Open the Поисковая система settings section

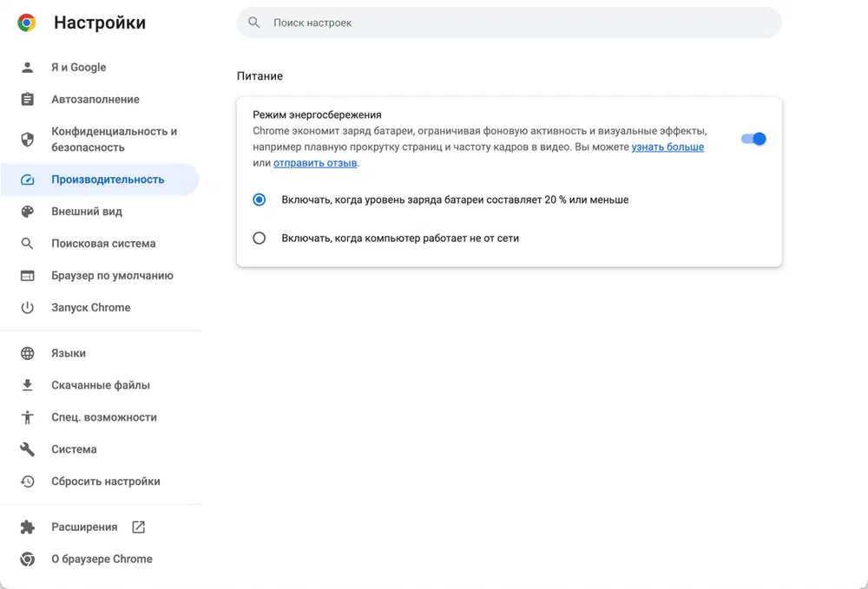(103, 244)
